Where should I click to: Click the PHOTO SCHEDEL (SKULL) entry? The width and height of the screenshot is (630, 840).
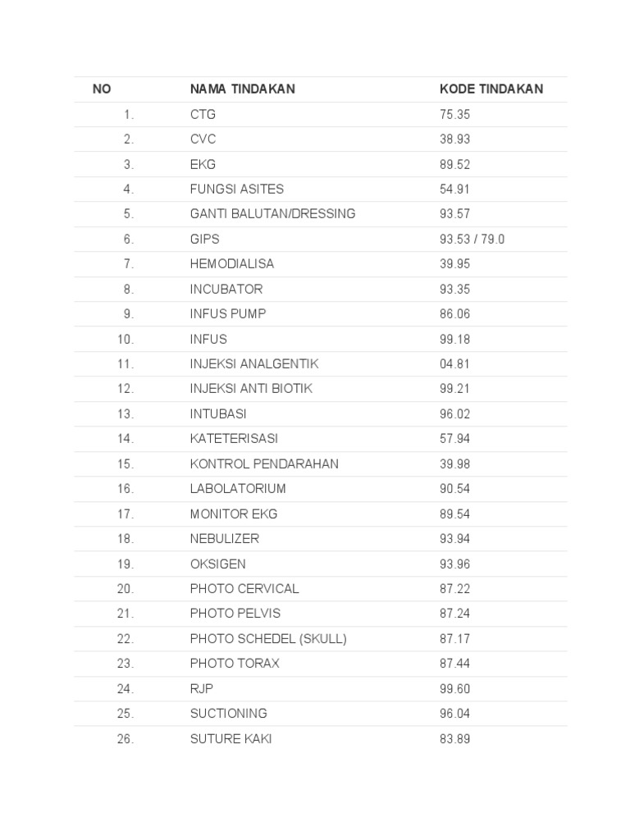(x=268, y=639)
